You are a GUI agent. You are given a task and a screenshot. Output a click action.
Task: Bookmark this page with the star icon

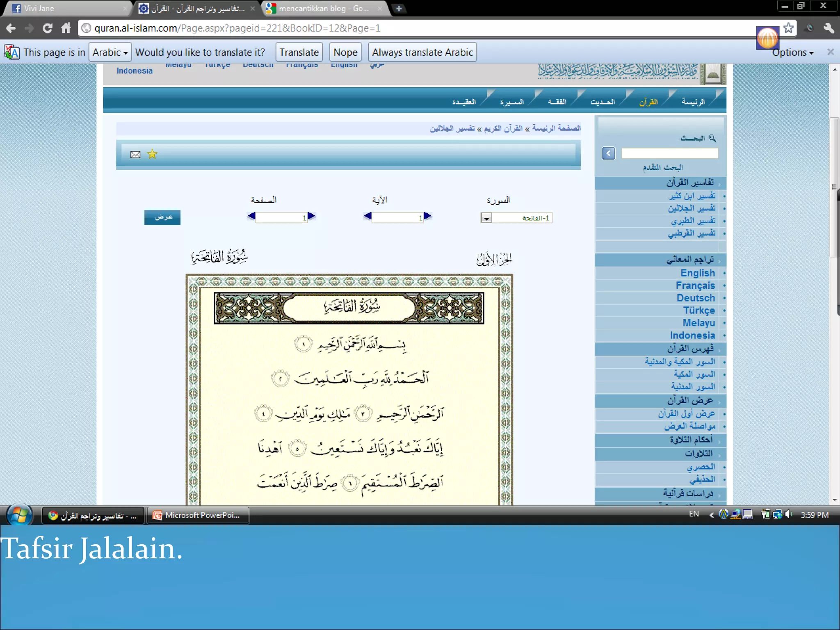tap(788, 28)
